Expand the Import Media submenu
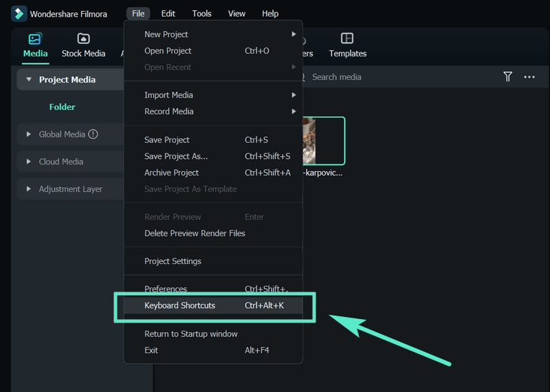Viewport: 550px width, 392px height. point(213,95)
